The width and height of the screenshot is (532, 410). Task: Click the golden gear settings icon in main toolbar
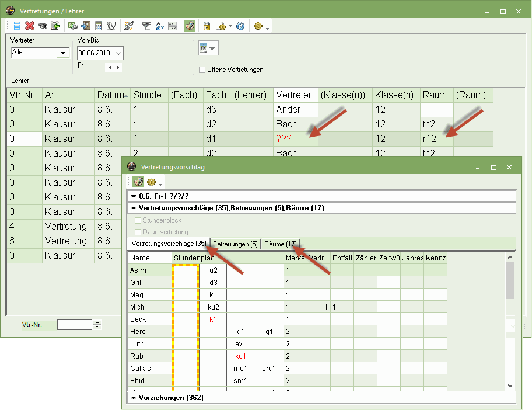[x=258, y=26]
